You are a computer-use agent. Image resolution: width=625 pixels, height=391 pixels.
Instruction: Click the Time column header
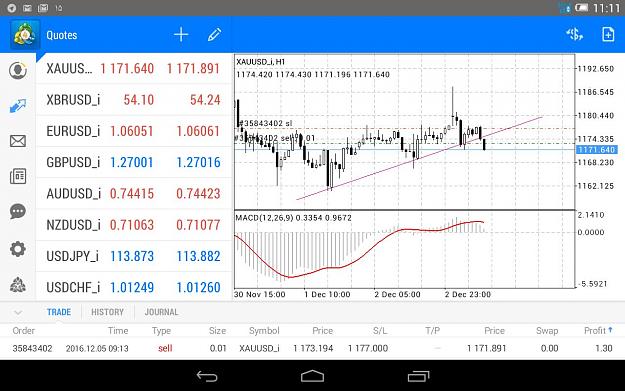pos(118,330)
